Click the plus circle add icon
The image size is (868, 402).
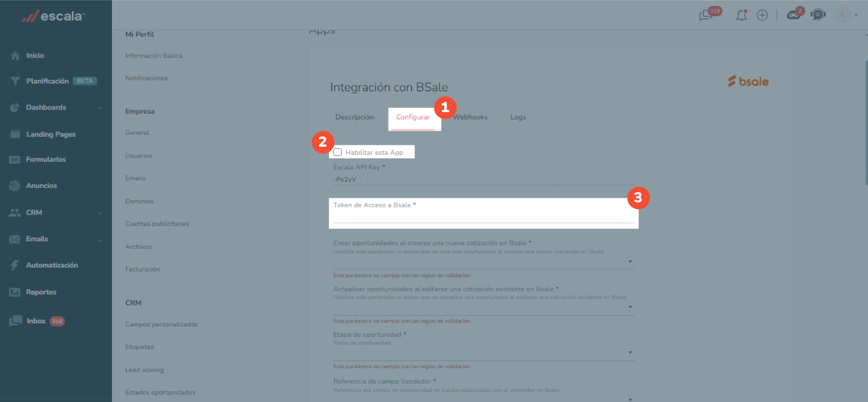click(762, 15)
